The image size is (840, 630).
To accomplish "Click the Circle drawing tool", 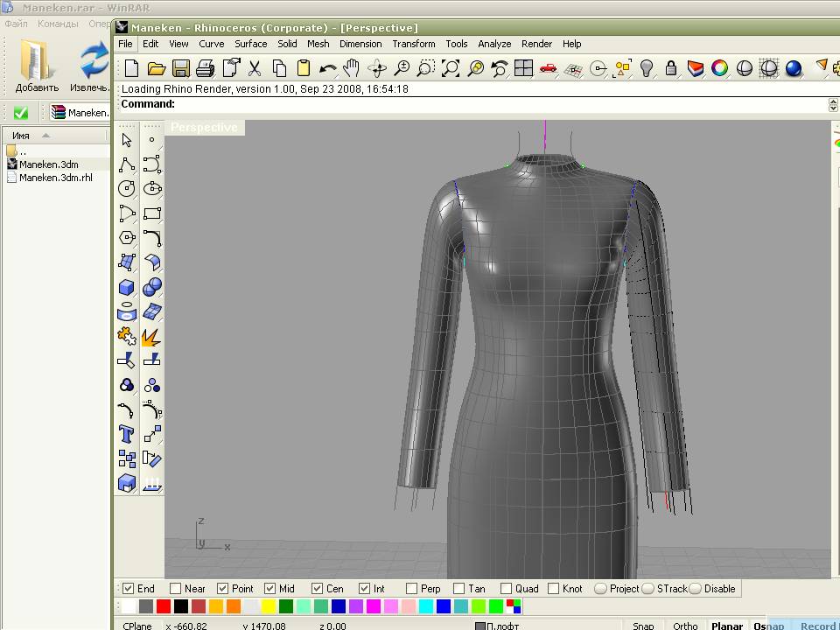I will 127,188.
